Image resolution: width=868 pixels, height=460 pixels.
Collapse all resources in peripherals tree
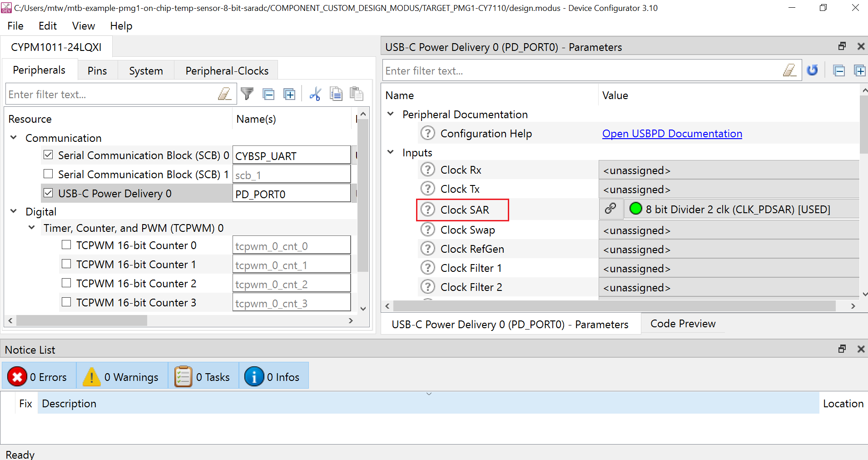(269, 94)
